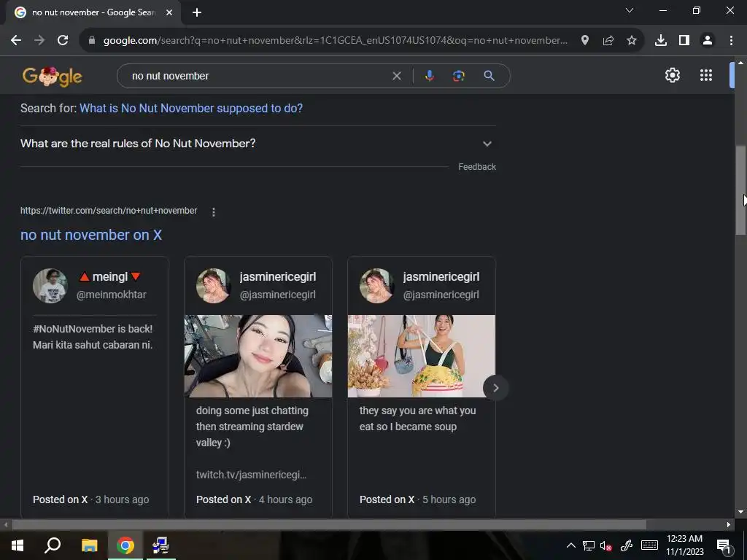747x560 pixels.
Task: Open meingl profile avatar
Action: pyautogui.click(x=50, y=285)
